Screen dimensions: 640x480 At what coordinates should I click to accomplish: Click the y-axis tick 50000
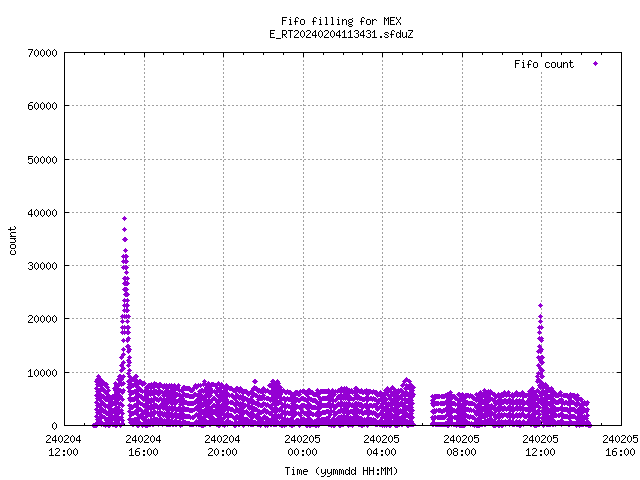[42, 160]
